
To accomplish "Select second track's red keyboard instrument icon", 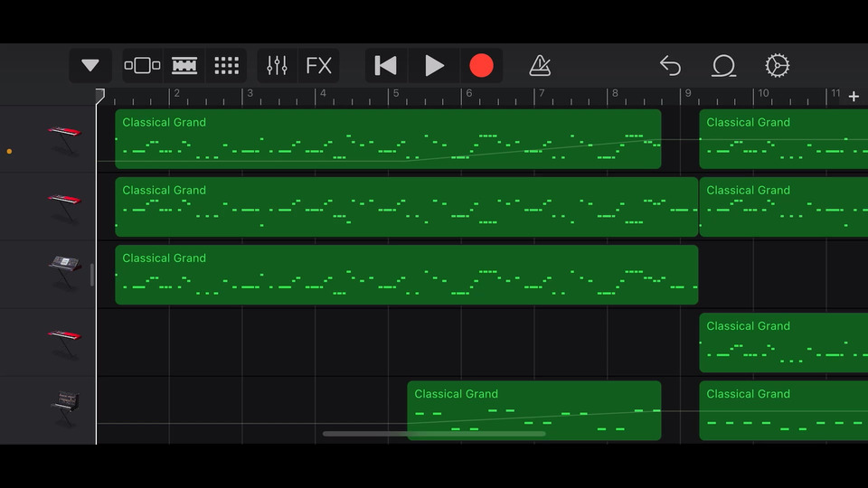I will [65, 207].
